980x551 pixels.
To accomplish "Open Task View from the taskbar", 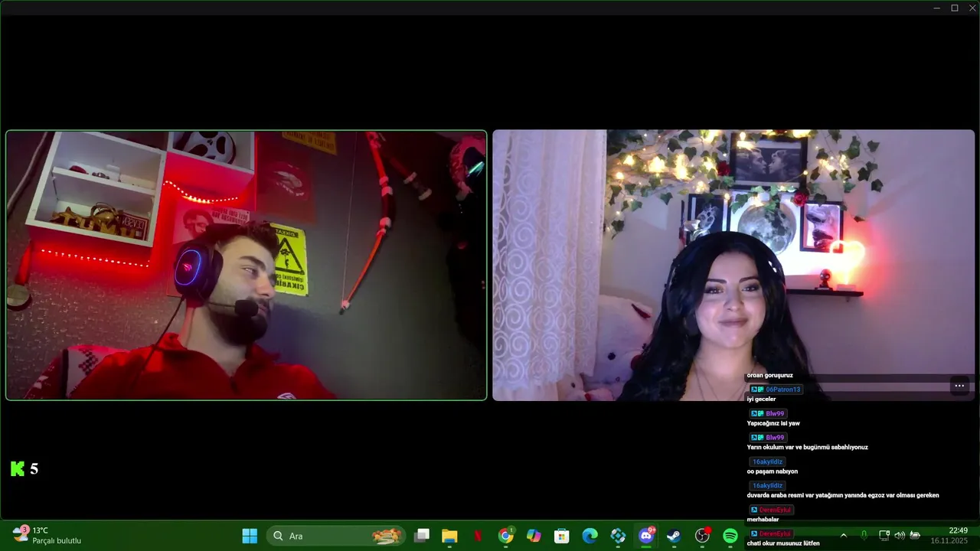I will click(422, 536).
